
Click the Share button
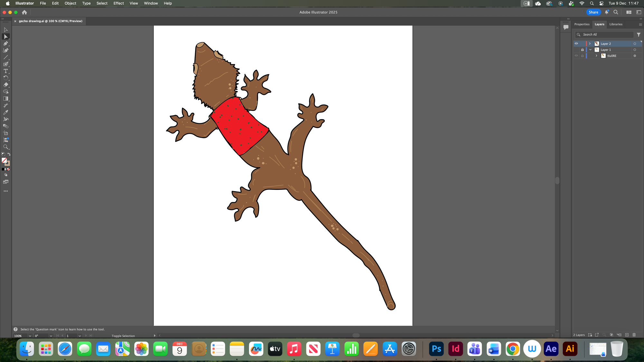(593, 12)
